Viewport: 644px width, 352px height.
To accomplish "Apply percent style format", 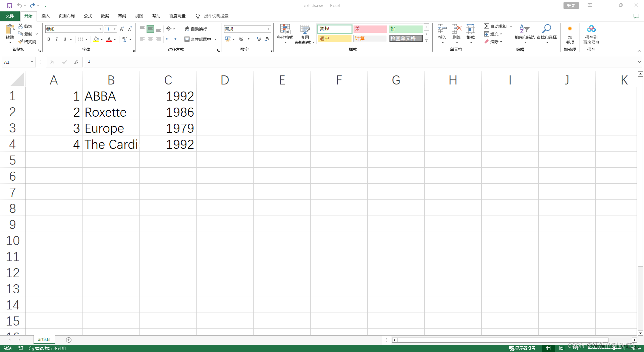I will click(241, 39).
